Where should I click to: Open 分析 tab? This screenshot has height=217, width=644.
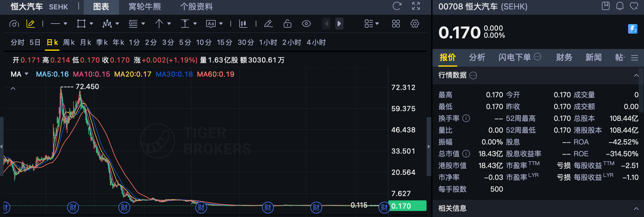point(477,57)
